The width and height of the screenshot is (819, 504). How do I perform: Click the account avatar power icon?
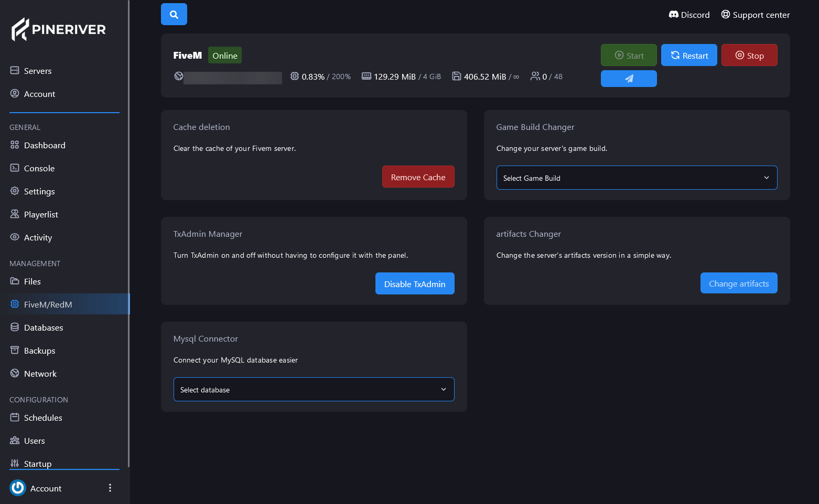tap(18, 488)
